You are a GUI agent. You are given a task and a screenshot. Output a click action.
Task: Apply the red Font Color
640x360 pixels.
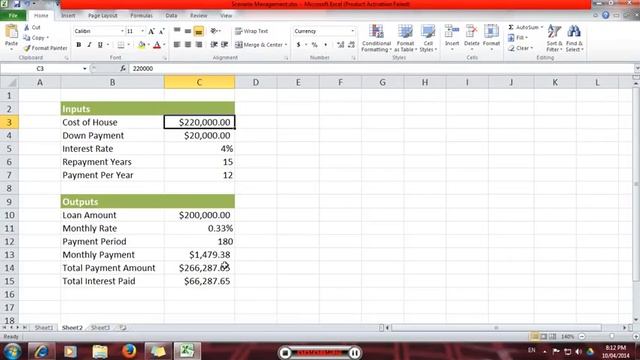pyautogui.click(x=157, y=45)
